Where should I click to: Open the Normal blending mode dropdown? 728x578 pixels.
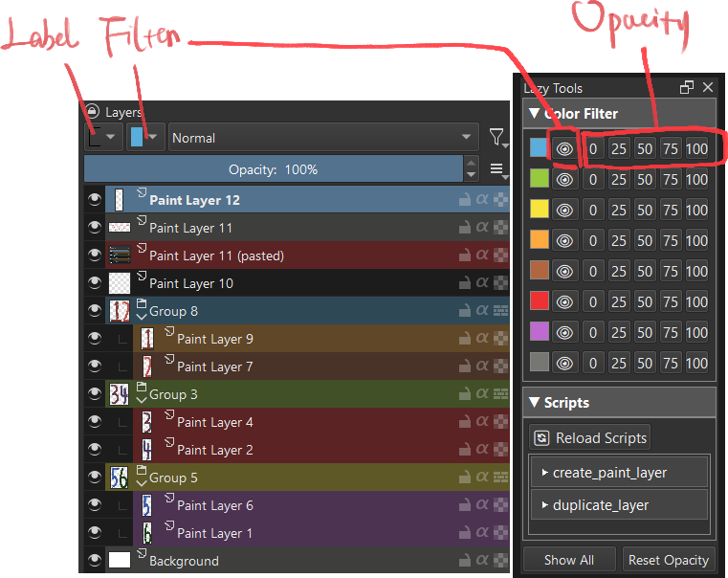click(x=323, y=138)
